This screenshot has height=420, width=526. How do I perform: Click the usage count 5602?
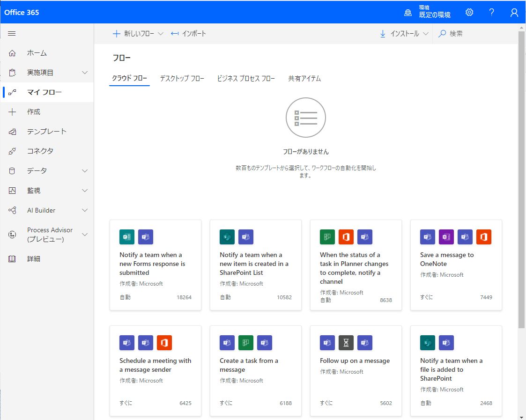[x=386, y=403]
